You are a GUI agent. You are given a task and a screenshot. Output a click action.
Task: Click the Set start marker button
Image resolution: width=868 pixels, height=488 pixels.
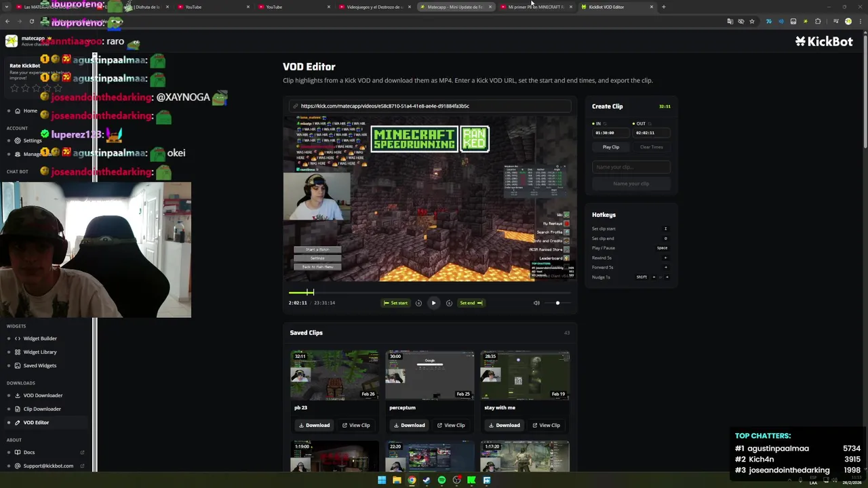[x=395, y=303]
